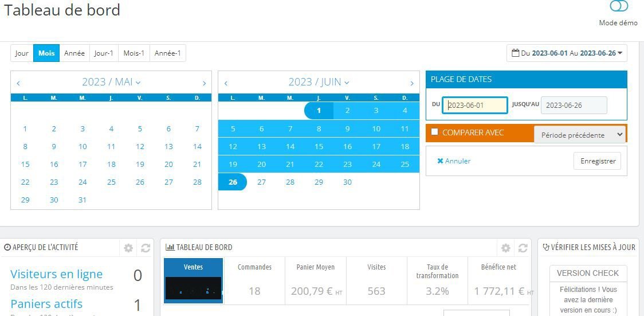Screen dimensions: 644x316
Task: Click the Annuler link
Action: 454,161
